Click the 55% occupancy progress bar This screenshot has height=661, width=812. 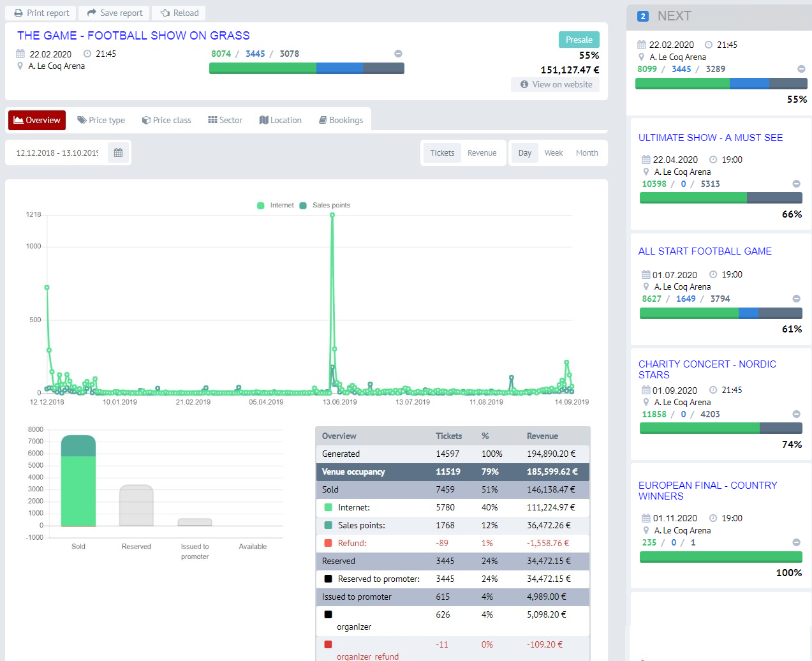coord(306,68)
